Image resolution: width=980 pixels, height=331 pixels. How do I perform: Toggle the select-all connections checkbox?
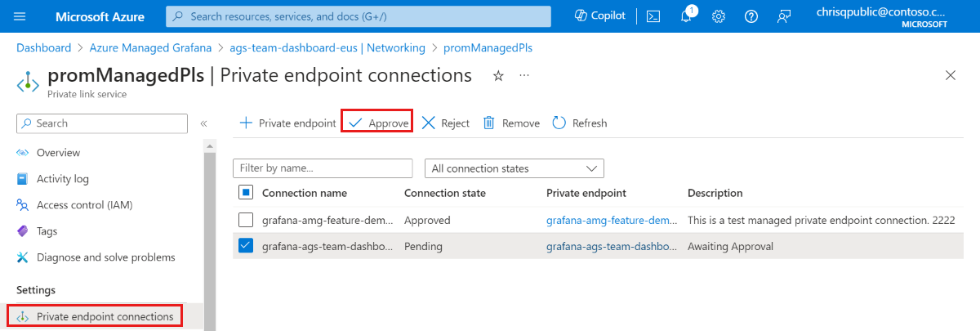point(246,193)
